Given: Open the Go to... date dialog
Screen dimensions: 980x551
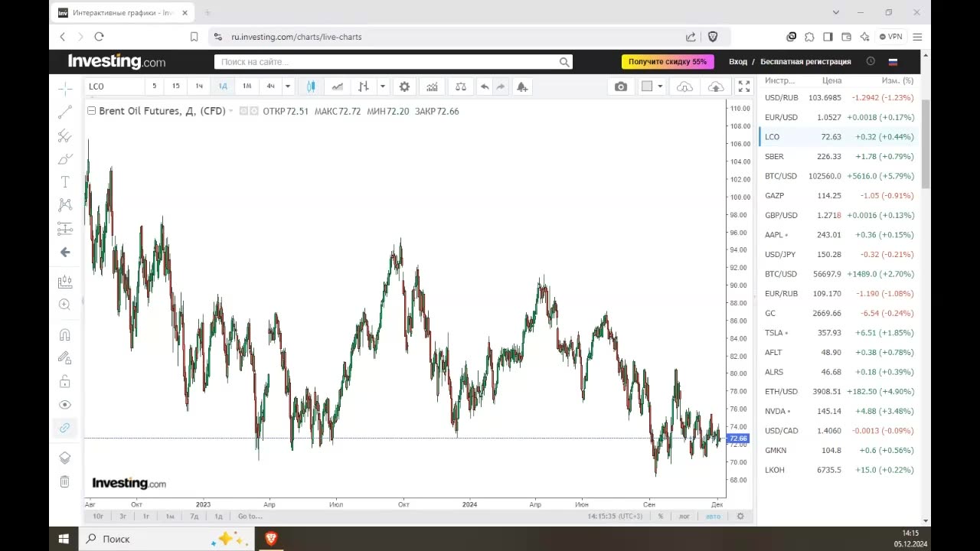Looking at the screenshot, I should click(250, 517).
